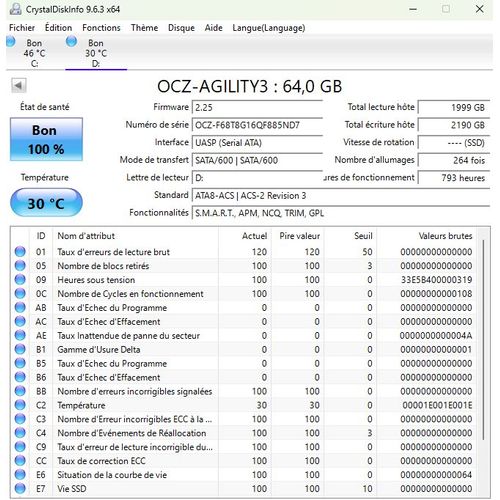The image size is (500, 500).
Task: Click status orb for attribute 0C
Action: [x=20, y=294]
